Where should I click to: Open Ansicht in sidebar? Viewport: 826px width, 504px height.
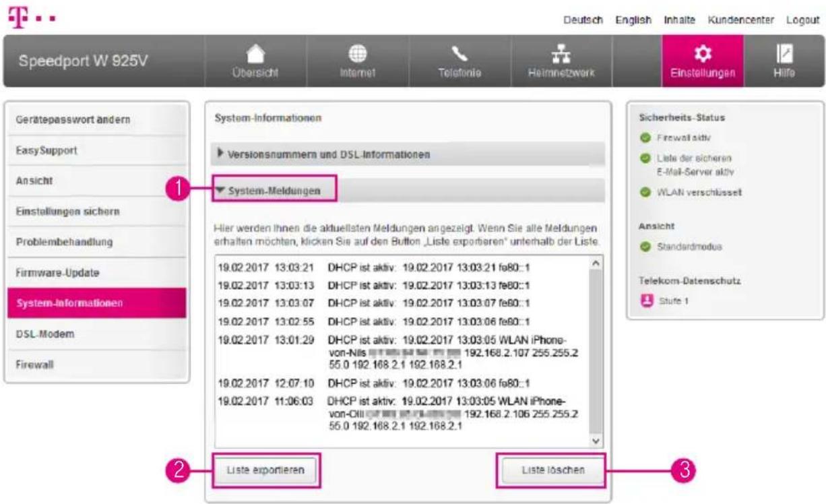(96, 181)
